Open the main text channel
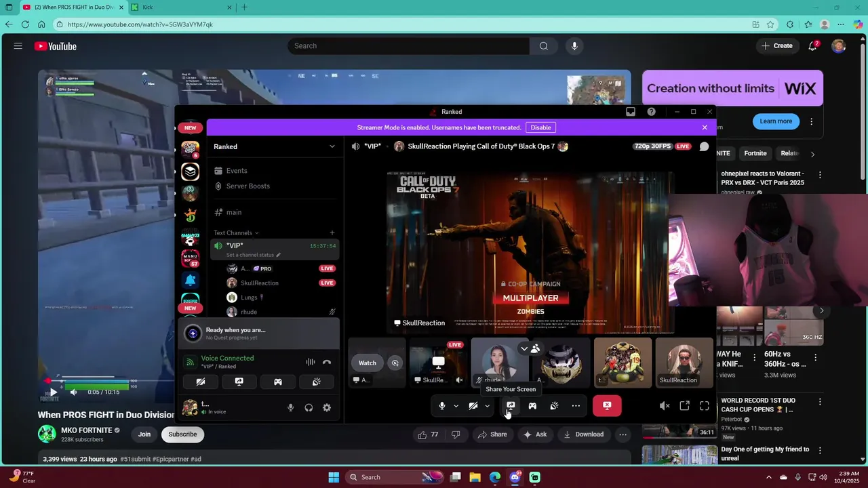Image resolution: width=868 pixels, height=488 pixels. click(x=274, y=212)
